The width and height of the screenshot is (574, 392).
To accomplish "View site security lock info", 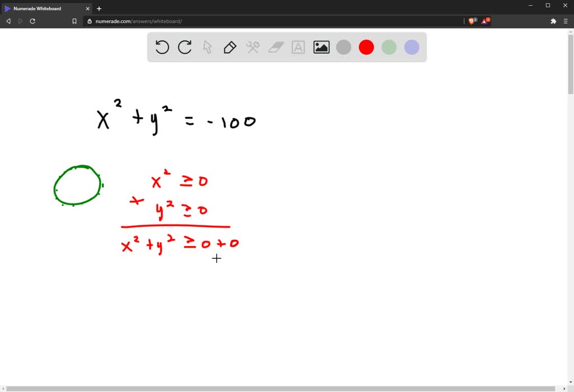I will coord(89,21).
